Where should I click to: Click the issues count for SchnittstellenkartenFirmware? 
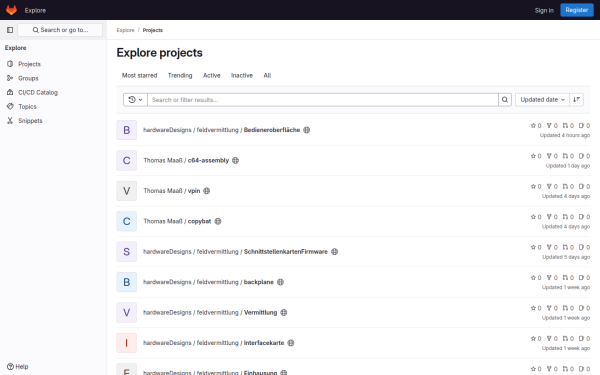[x=584, y=247]
